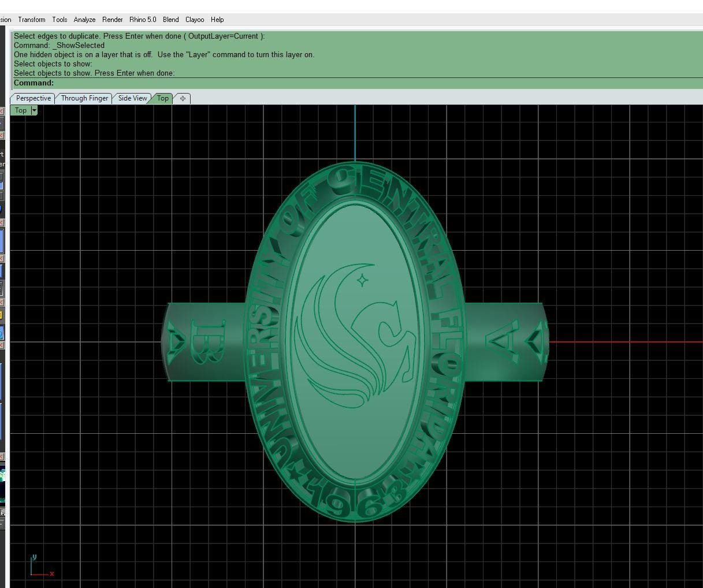Image resolution: width=703 pixels, height=588 pixels.
Task: Open the Render menu
Action: (113, 20)
